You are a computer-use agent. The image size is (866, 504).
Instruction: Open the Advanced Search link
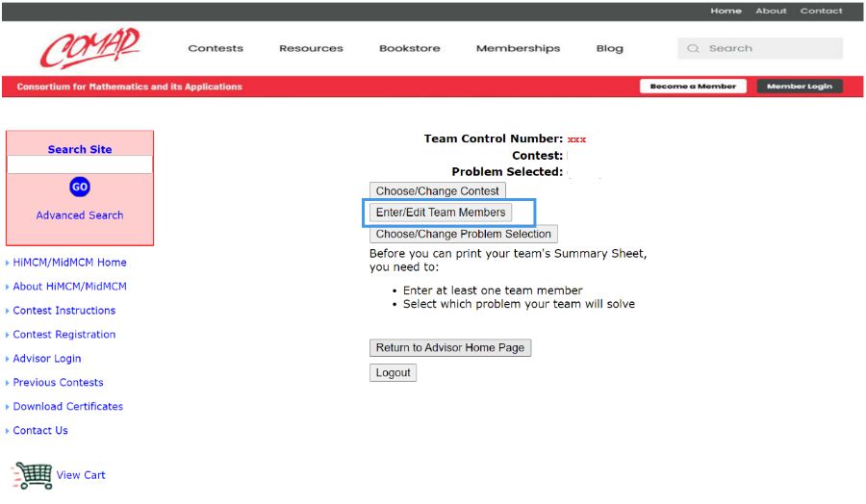tap(80, 215)
